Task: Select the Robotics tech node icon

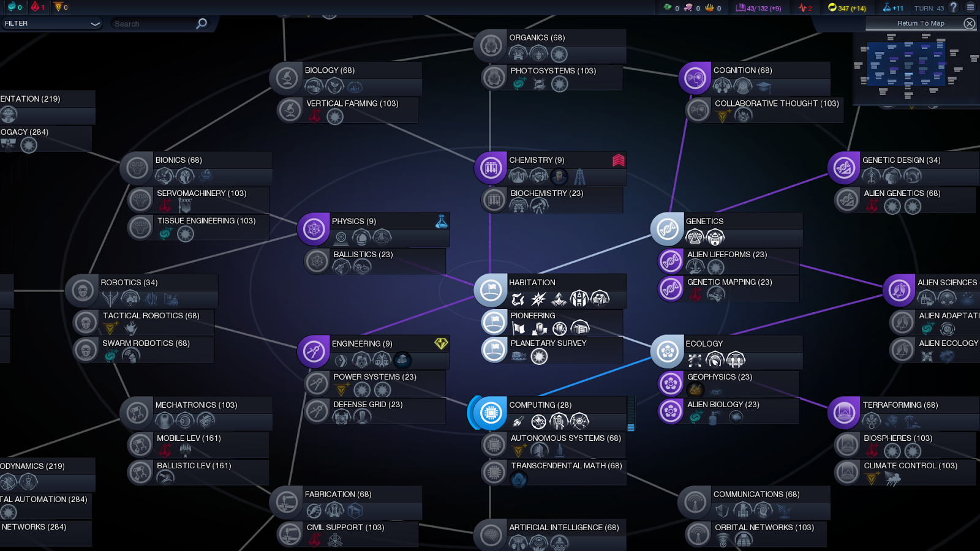Action: click(x=82, y=290)
